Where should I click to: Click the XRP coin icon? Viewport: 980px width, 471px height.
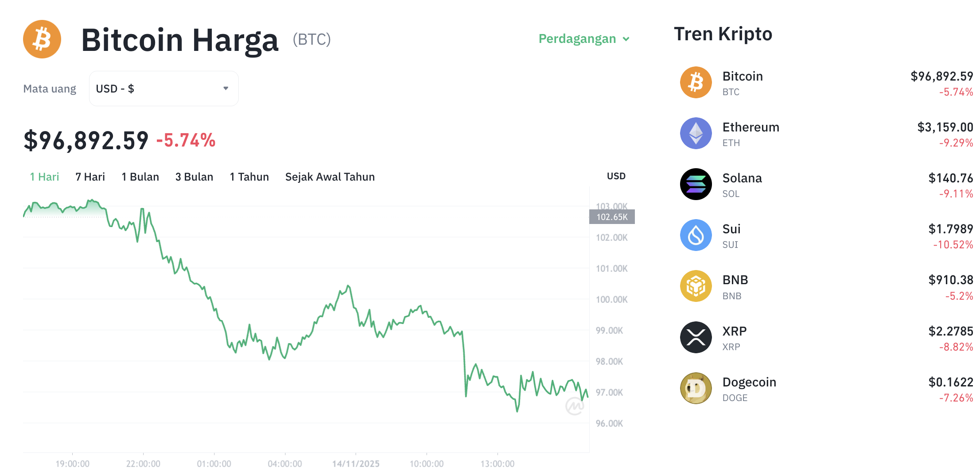tap(696, 337)
